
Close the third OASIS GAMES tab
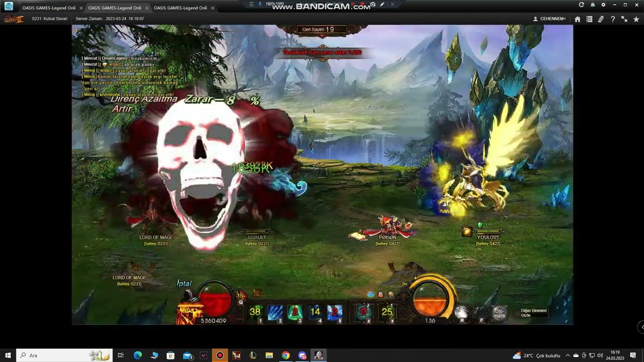click(212, 8)
